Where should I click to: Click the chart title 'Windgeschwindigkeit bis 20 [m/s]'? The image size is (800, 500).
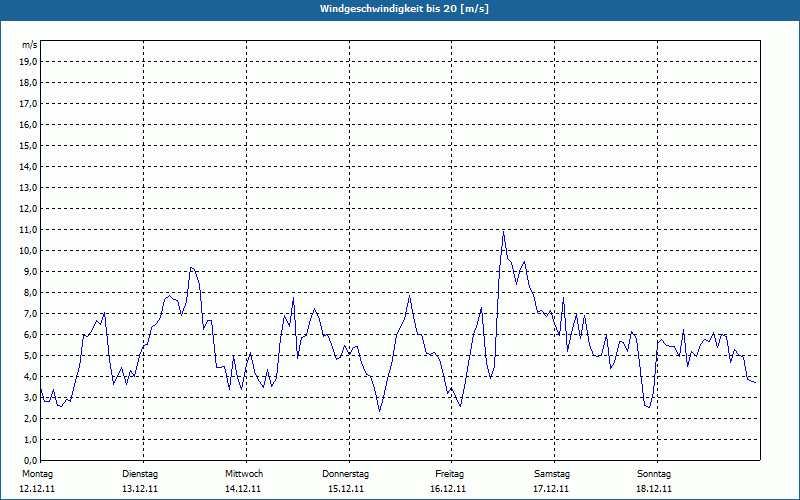point(404,9)
